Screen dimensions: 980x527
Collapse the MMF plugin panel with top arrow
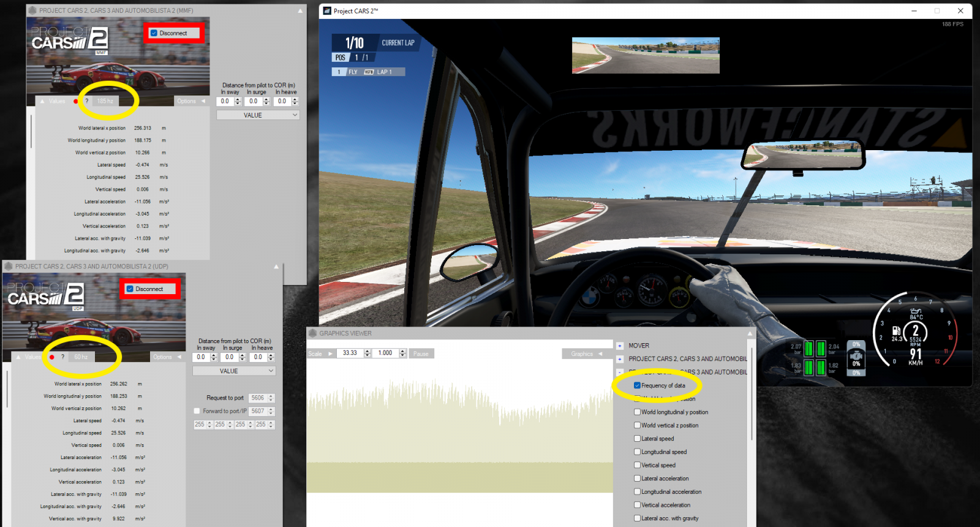(x=300, y=11)
